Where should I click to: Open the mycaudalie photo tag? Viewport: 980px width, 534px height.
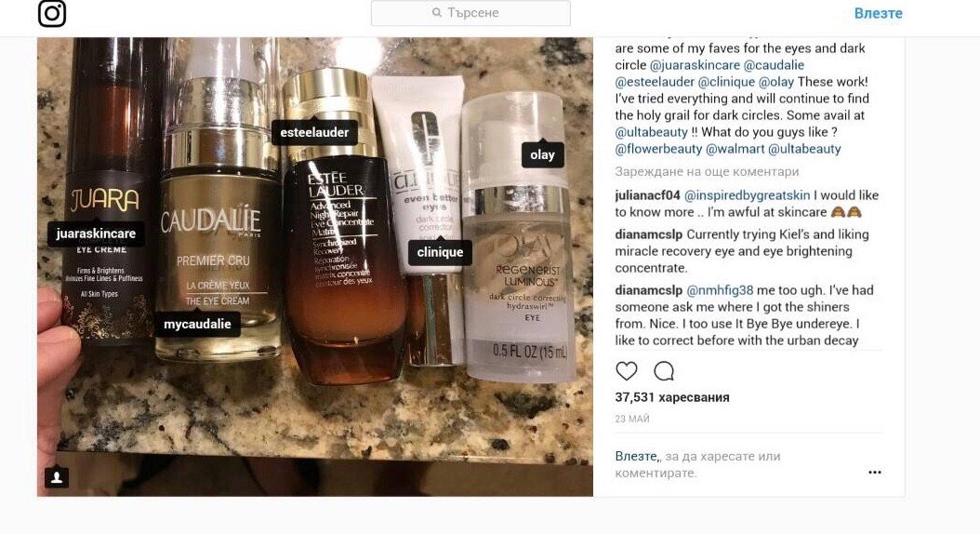197,324
